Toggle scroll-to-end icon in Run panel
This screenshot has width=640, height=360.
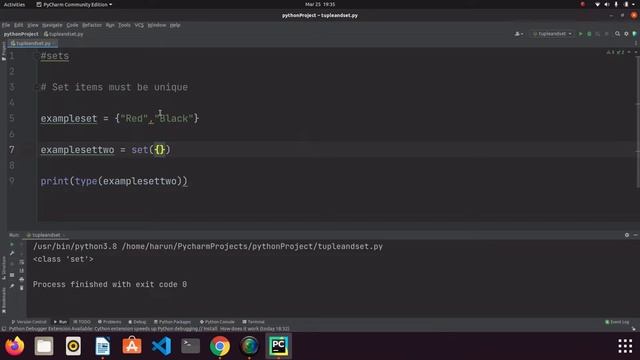tap(22, 271)
